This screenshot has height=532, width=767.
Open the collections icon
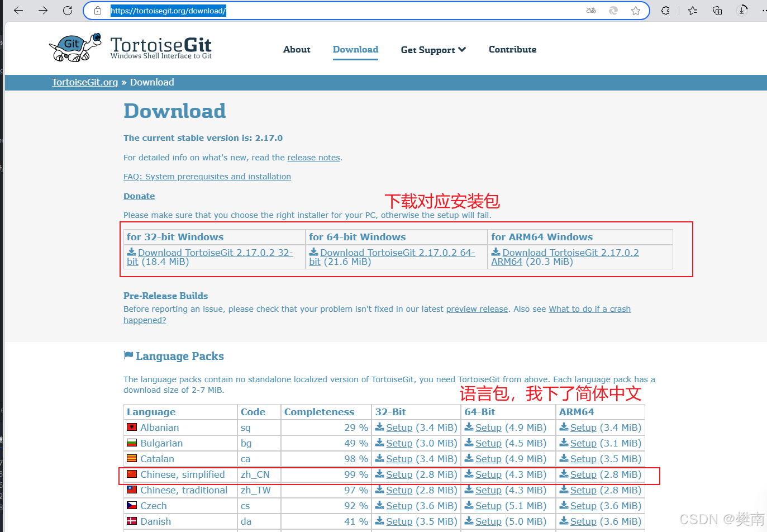coord(717,11)
